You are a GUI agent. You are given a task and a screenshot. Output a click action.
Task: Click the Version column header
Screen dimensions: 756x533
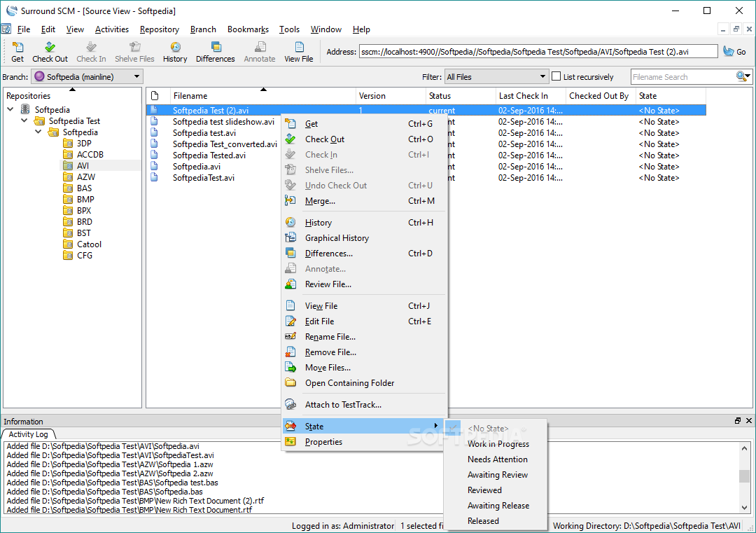(x=391, y=95)
